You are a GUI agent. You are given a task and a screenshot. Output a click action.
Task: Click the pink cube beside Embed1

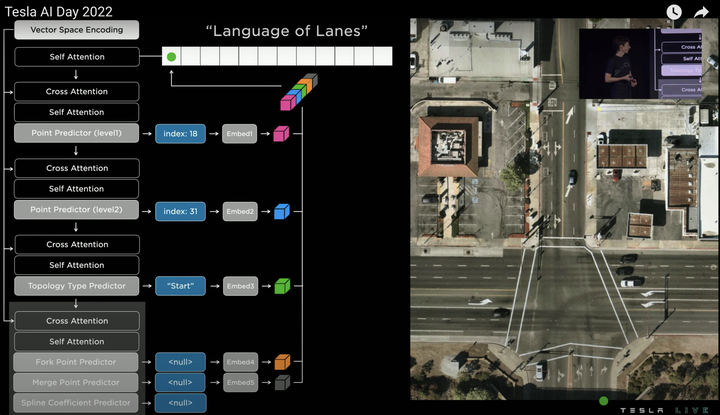[281, 134]
